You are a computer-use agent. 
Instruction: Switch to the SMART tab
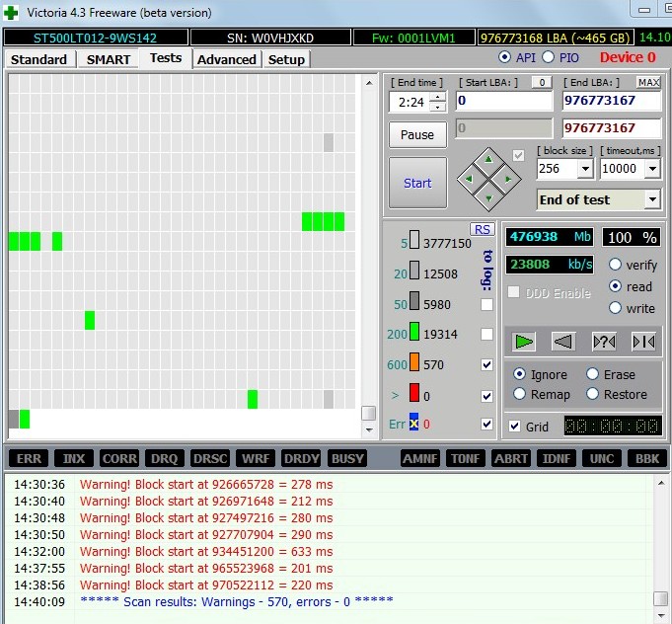point(108,59)
